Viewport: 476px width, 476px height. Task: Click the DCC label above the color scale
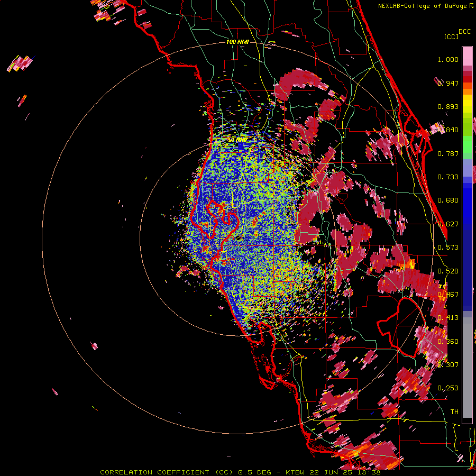(465, 32)
